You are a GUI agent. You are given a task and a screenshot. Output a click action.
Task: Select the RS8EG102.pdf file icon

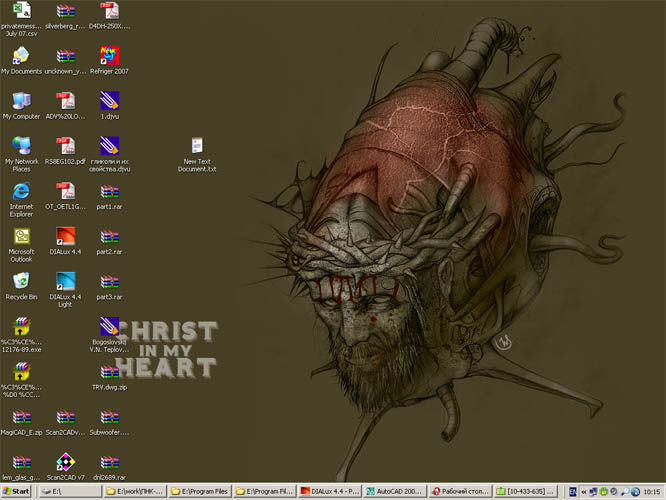coord(66,146)
